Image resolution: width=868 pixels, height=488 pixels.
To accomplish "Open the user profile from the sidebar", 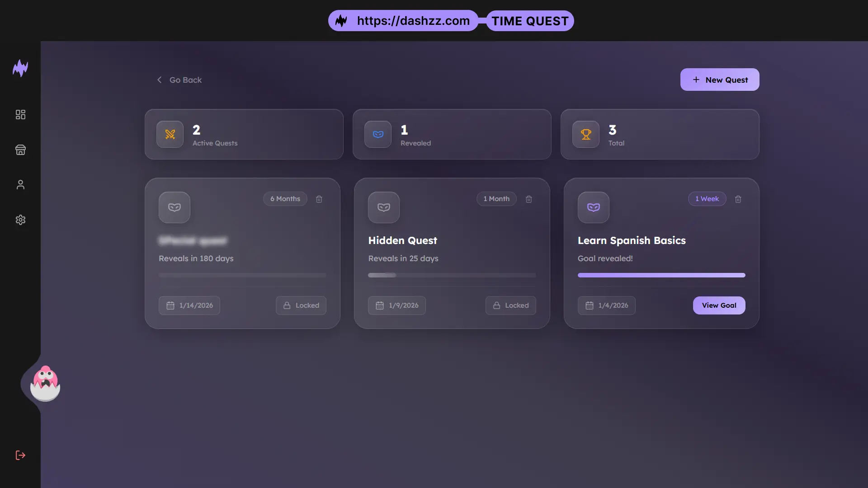I will pyautogui.click(x=20, y=184).
